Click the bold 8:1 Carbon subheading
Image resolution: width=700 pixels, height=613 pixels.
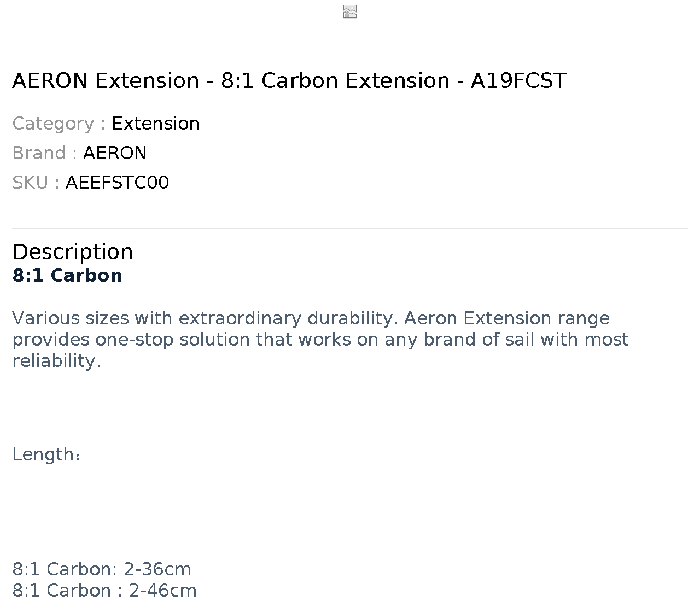point(67,276)
